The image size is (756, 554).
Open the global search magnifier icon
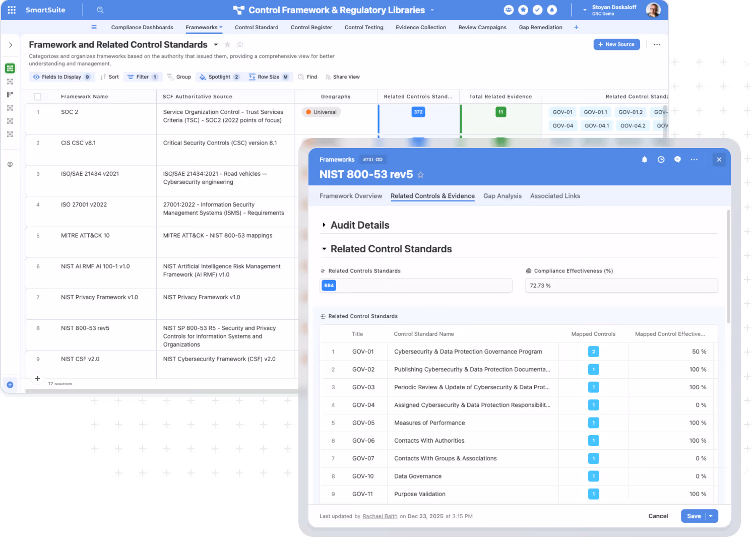pos(100,10)
